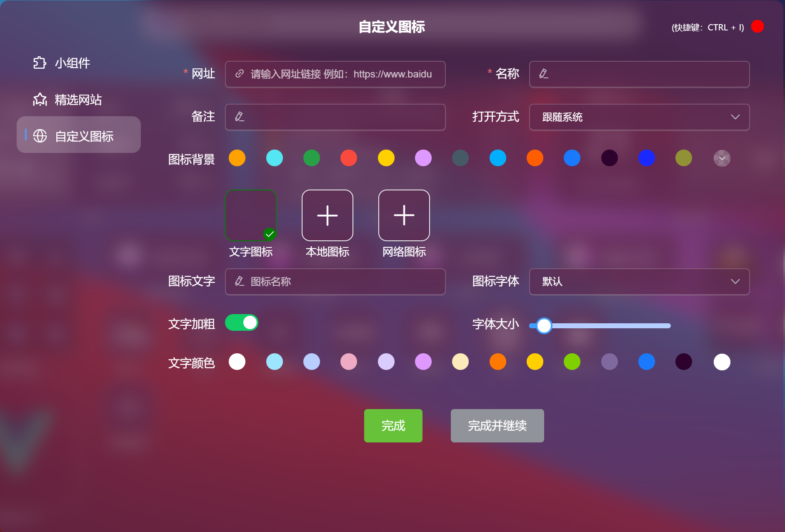The height and width of the screenshot is (532, 785).
Task: Click the green 完成 button
Action: pos(393,426)
